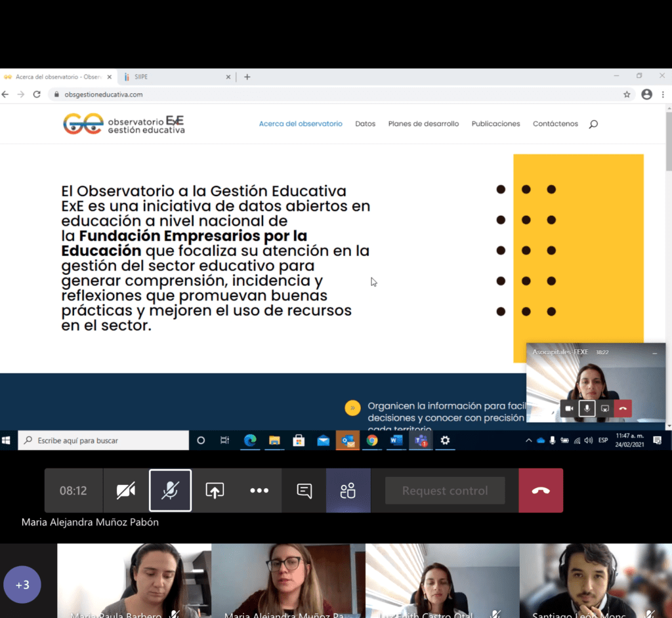View site security padlock info

(x=56, y=94)
